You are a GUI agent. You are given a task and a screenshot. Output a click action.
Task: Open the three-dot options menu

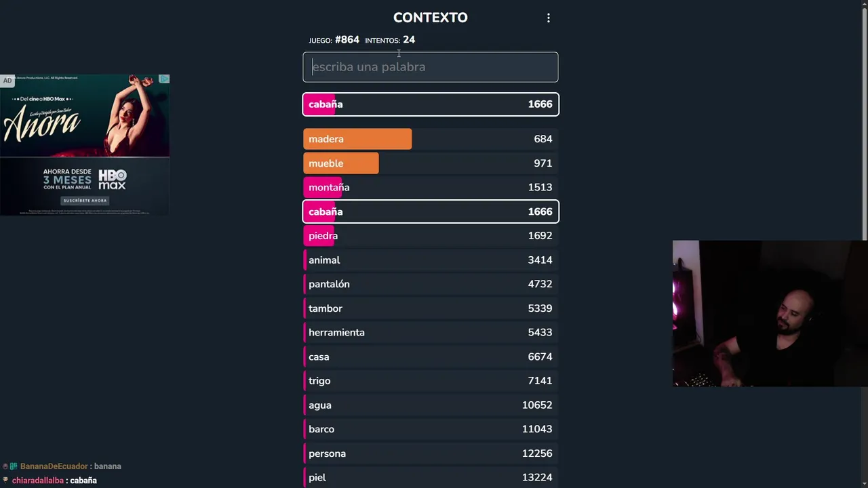tap(549, 18)
